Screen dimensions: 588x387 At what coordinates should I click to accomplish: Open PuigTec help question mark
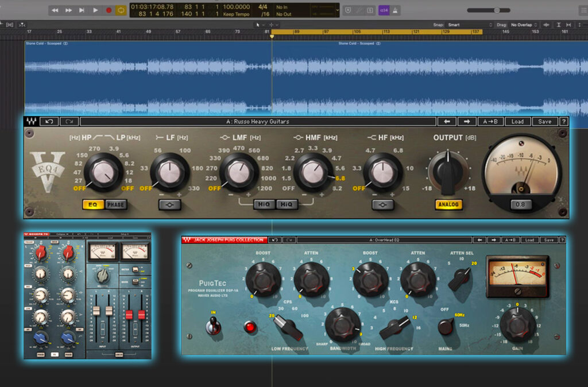562,240
